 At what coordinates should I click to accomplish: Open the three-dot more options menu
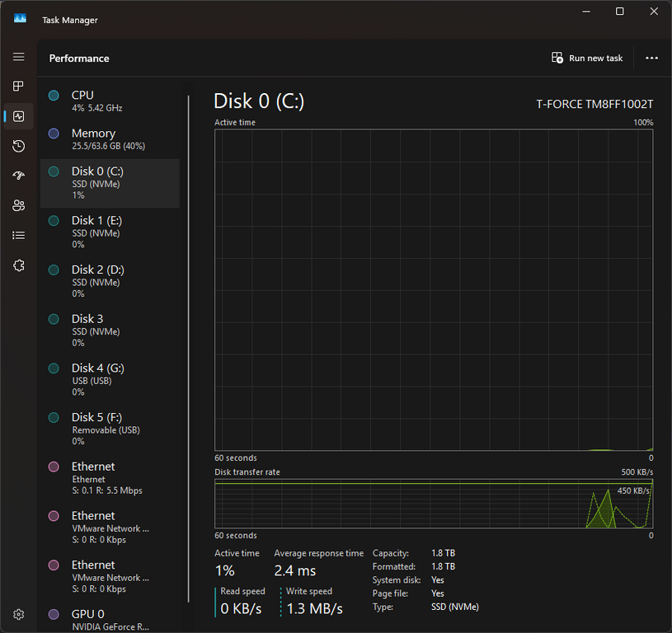pos(651,58)
